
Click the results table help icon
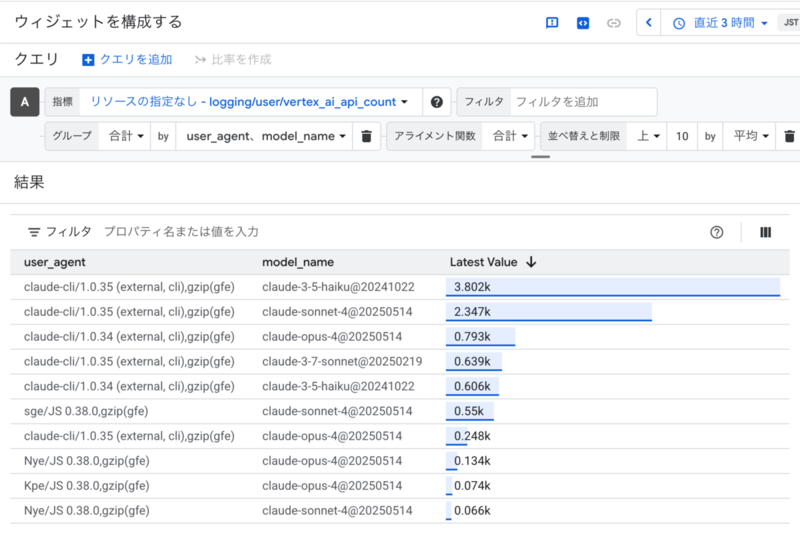[716, 233]
